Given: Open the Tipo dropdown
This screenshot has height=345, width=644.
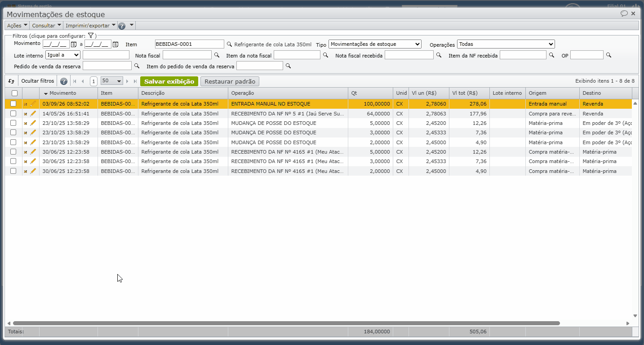Looking at the screenshot, I should [375, 44].
